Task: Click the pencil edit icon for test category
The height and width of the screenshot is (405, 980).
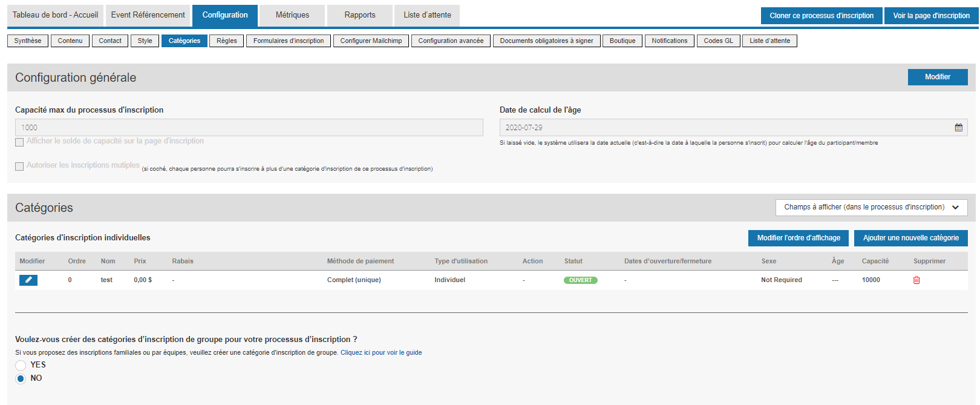Action: 28,280
